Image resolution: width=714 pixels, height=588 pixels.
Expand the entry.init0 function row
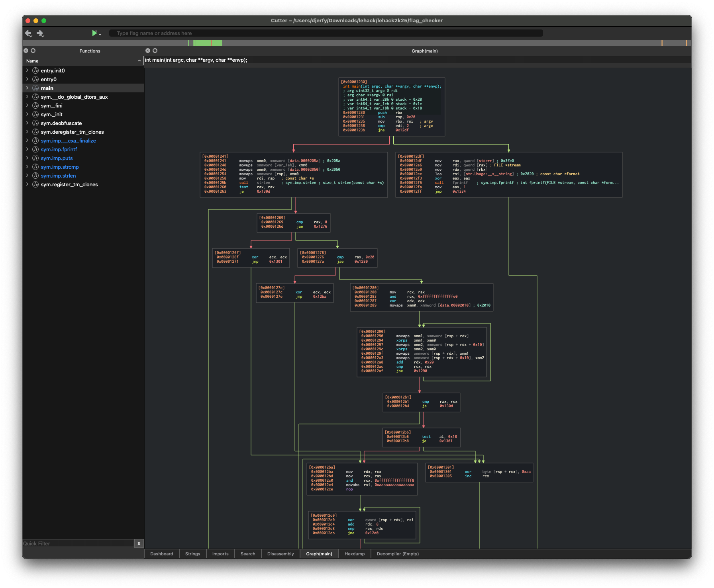(27, 70)
